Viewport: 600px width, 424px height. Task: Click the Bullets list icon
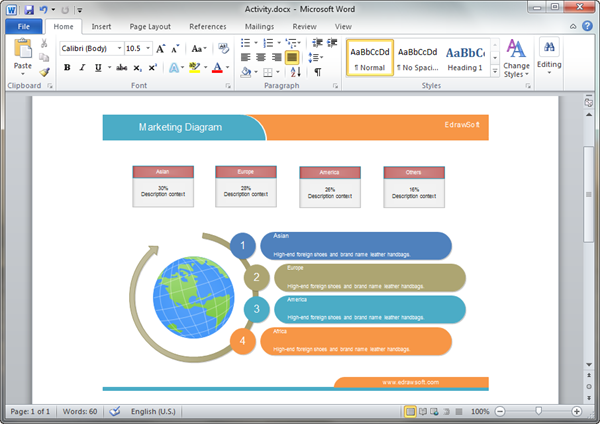(x=247, y=43)
